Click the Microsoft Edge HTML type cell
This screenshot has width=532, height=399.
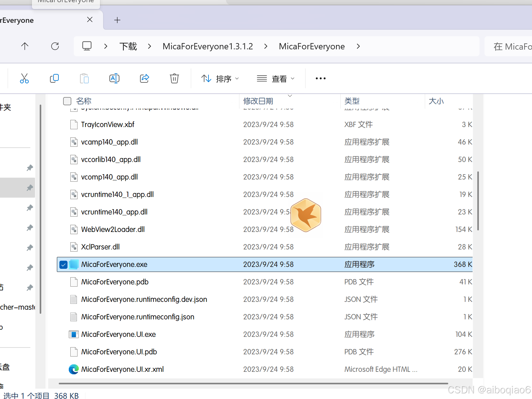pos(381,369)
